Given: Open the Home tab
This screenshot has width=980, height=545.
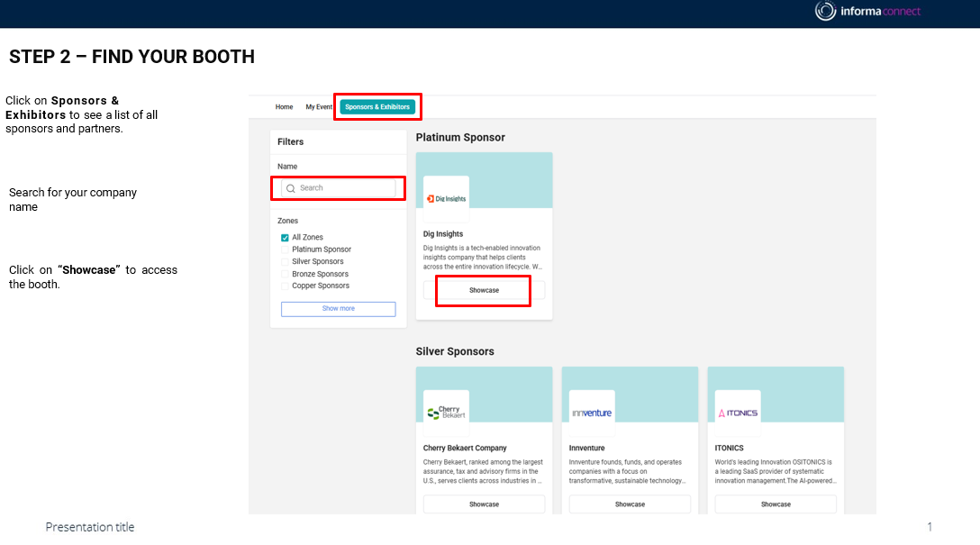Looking at the screenshot, I should pos(284,107).
